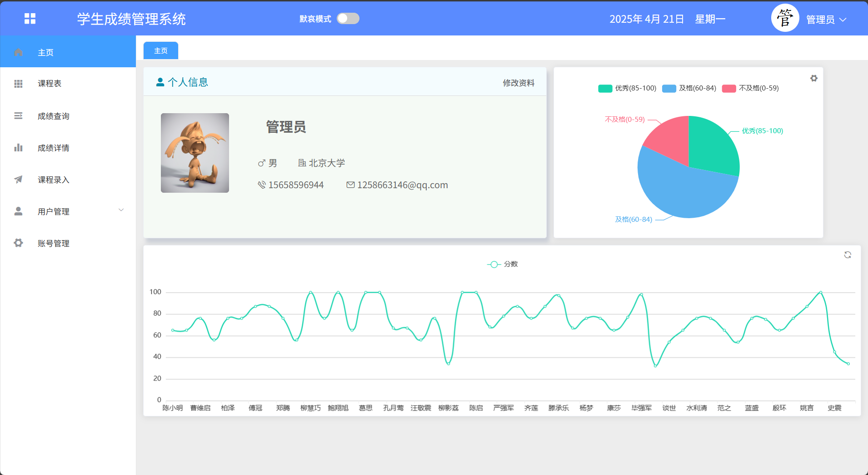Image resolution: width=868 pixels, height=475 pixels.
Task: Click the email address 1258663146@qq.com
Action: pyautogui.click(x=402, y=185)
